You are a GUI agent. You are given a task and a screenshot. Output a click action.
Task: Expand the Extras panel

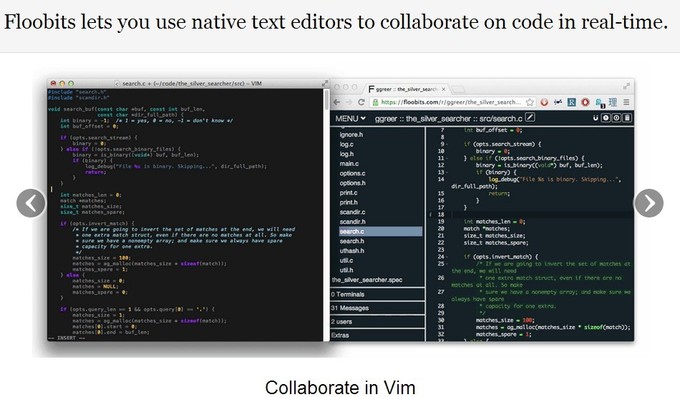(x=377, y=335)
